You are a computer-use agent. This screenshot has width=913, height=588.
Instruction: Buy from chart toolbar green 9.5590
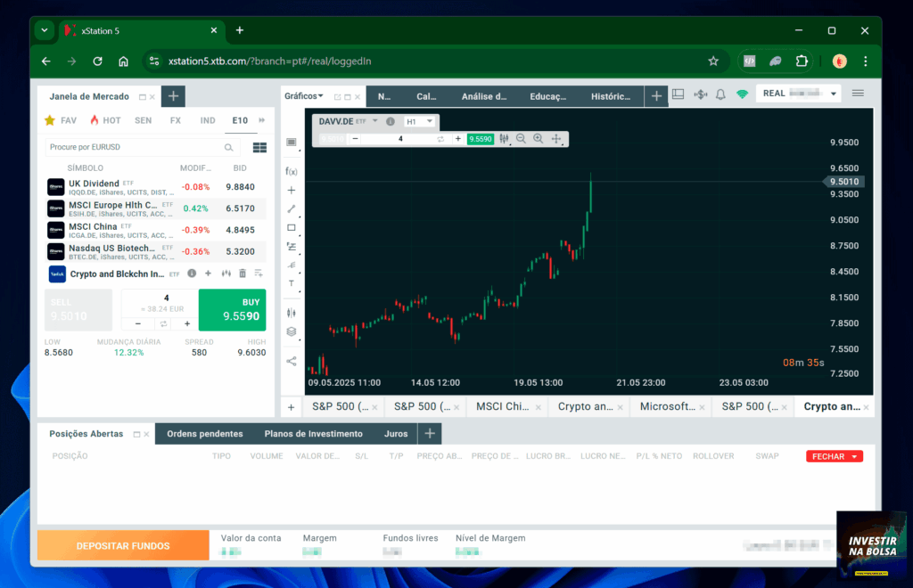click(x=481, y=139)
